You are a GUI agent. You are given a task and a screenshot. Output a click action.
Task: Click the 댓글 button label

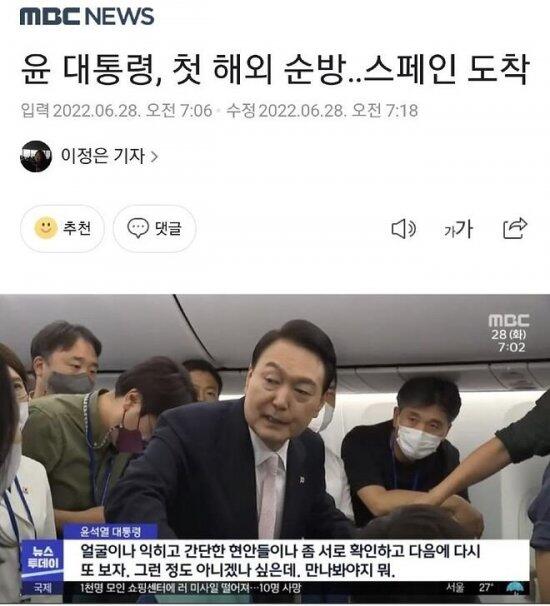[x=168, y=228]
